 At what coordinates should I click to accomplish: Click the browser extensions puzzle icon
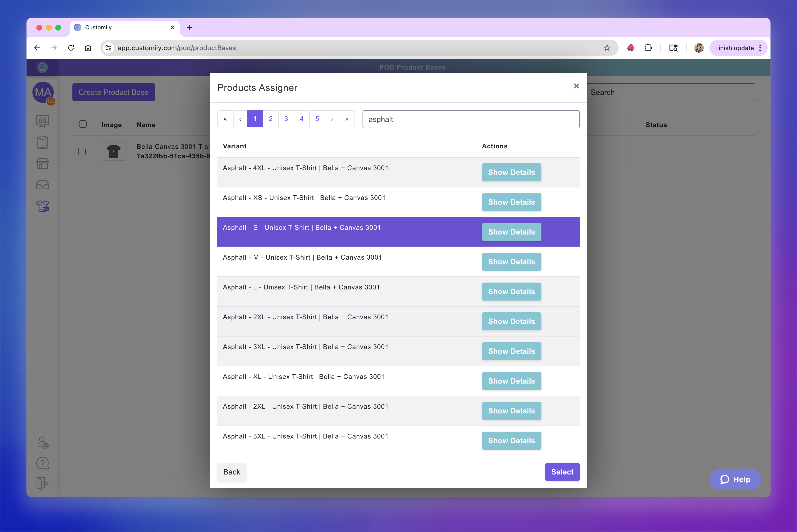click(x=648, y=48)
